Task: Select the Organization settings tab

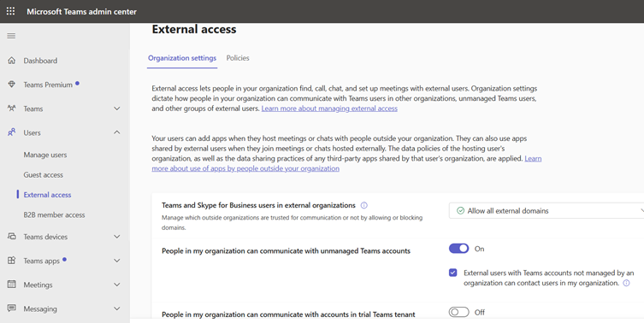Action: click(x=182, y=58)
